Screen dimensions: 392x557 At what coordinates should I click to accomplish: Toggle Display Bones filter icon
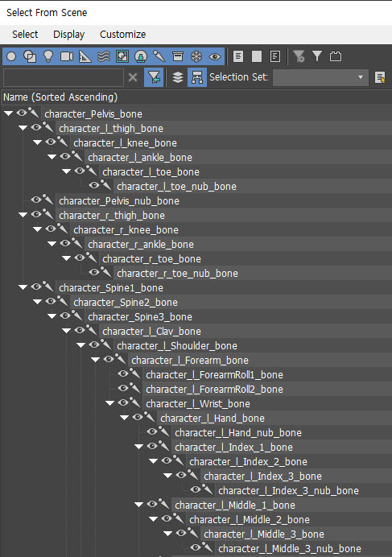click(159, 56)
